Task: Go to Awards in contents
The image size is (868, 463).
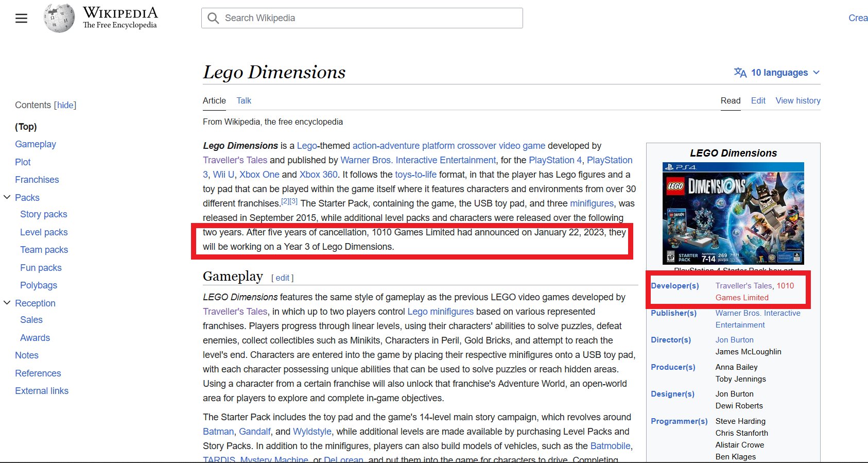Action: (x=35, y=338)
